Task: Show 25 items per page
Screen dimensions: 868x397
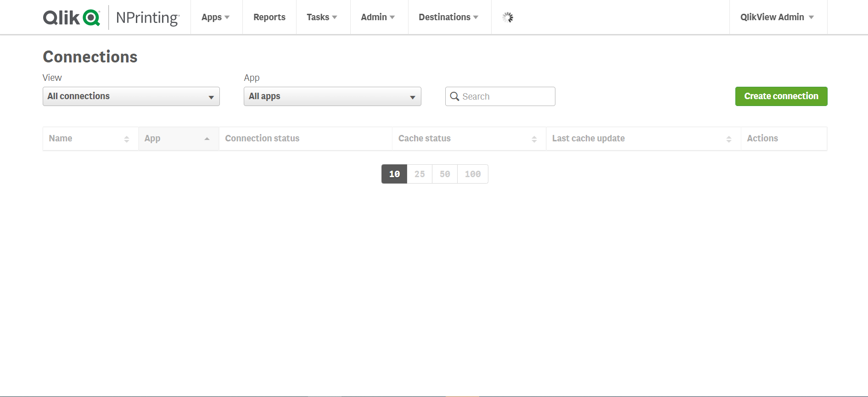Action: point(420,174)
